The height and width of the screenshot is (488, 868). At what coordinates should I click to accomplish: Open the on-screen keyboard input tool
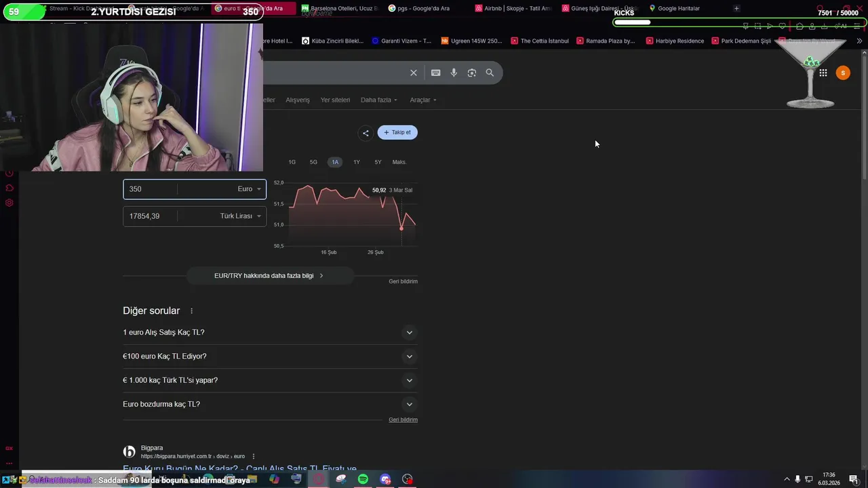pos(435,73)
